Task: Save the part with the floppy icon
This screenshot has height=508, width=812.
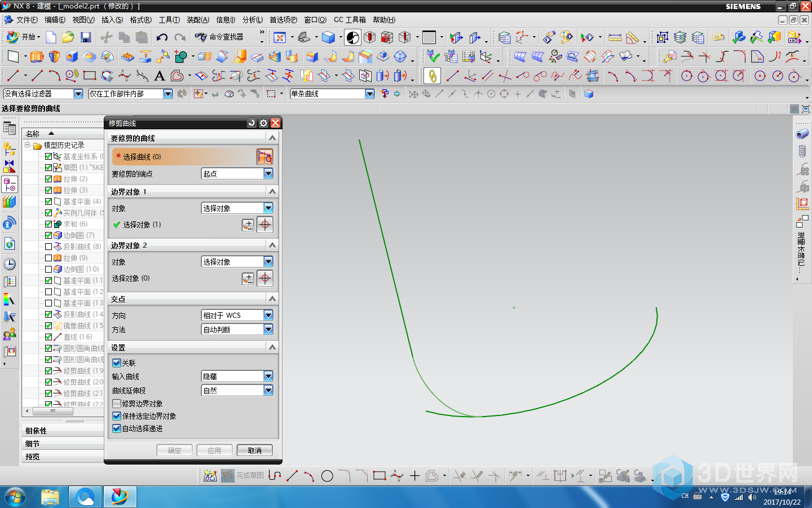Action: coord(86,37)
